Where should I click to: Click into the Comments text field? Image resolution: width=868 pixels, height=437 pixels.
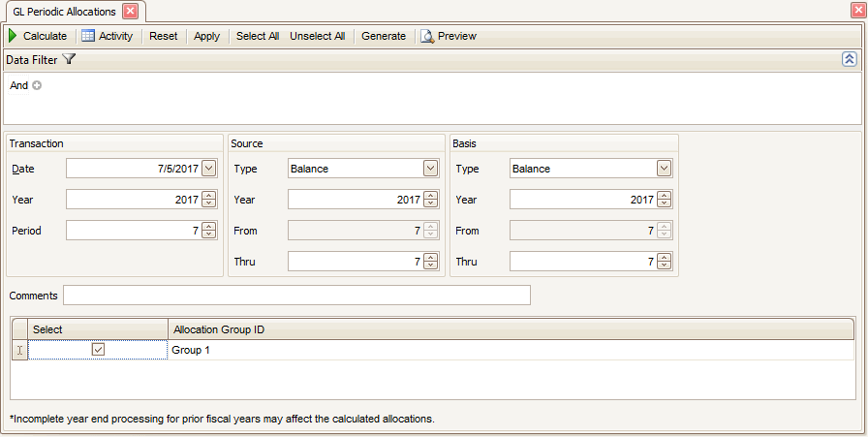296,295
